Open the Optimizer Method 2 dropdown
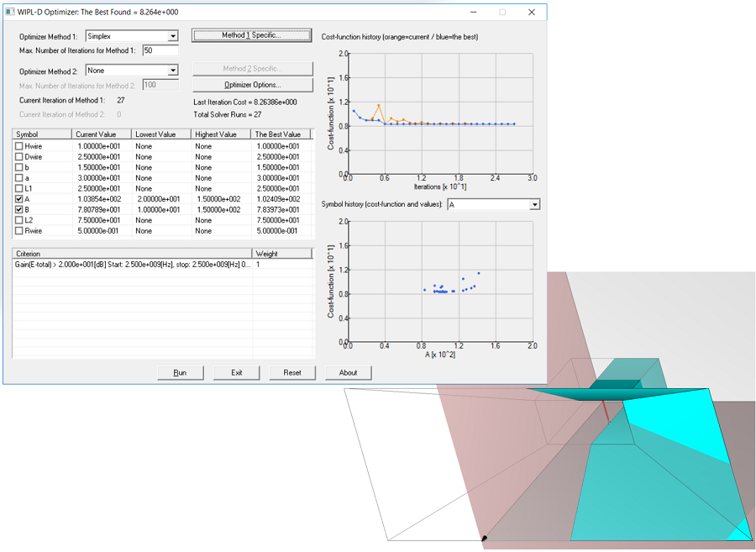This screenshot has width=756, height=552. coord(173,71)
